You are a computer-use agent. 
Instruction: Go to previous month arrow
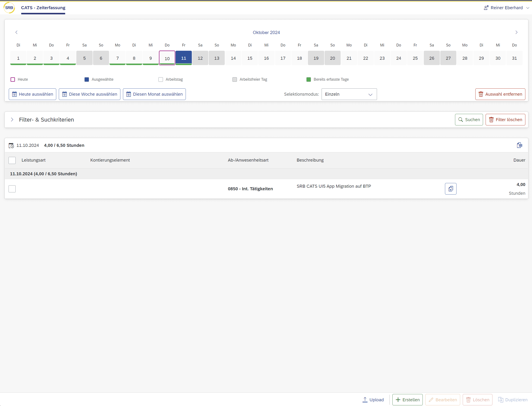[x=16, y=32]
